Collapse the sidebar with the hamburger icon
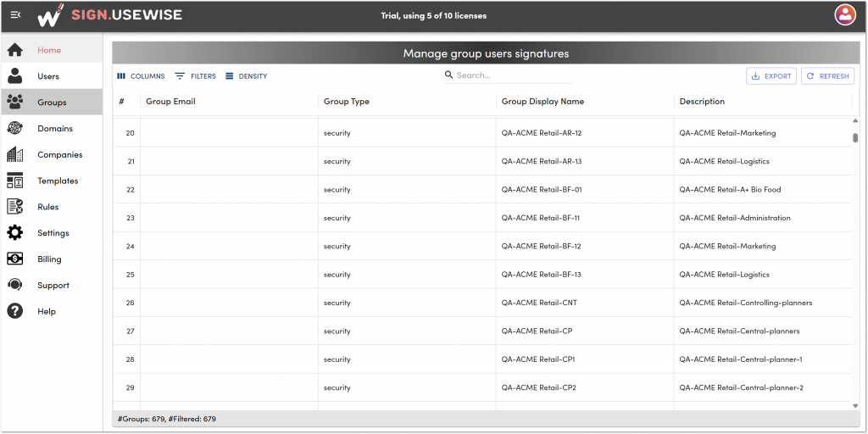The width and height of the screenshot is (868, 434). 15,15
